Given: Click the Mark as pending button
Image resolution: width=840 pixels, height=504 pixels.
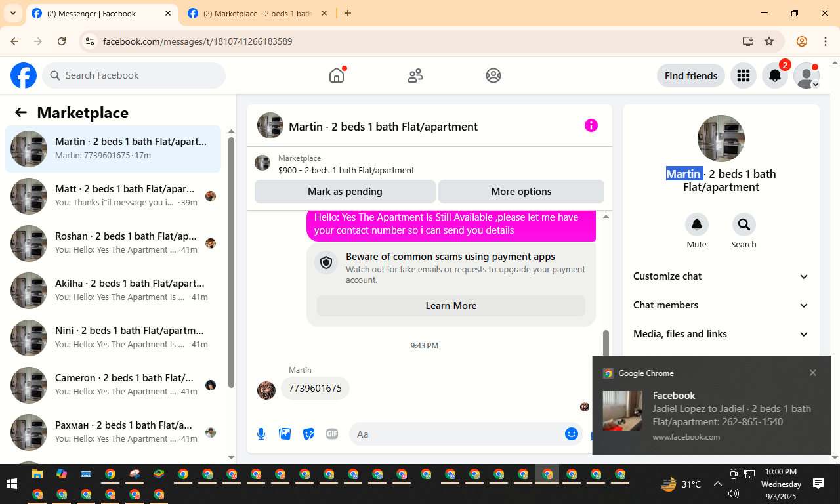Looking at the screenshot, I should click(x=345, y=192).
